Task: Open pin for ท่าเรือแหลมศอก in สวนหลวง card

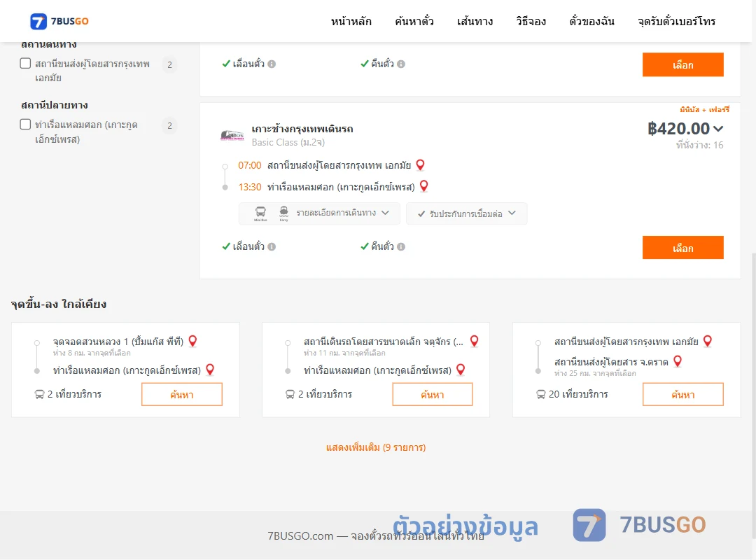Action: [210, 370]
